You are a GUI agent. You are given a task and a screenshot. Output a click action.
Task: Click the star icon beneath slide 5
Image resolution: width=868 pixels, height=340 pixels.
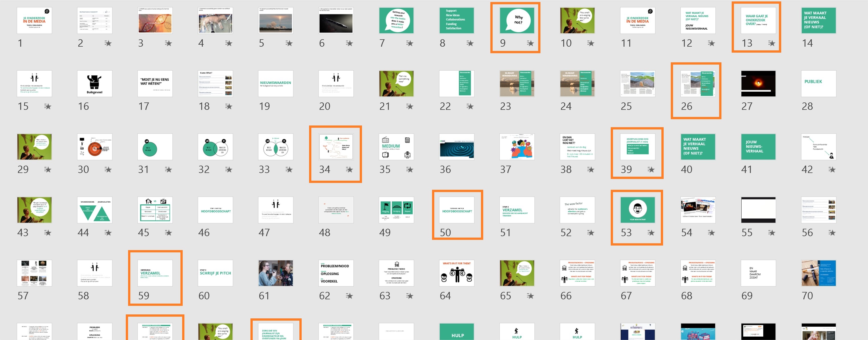point(289,43)
